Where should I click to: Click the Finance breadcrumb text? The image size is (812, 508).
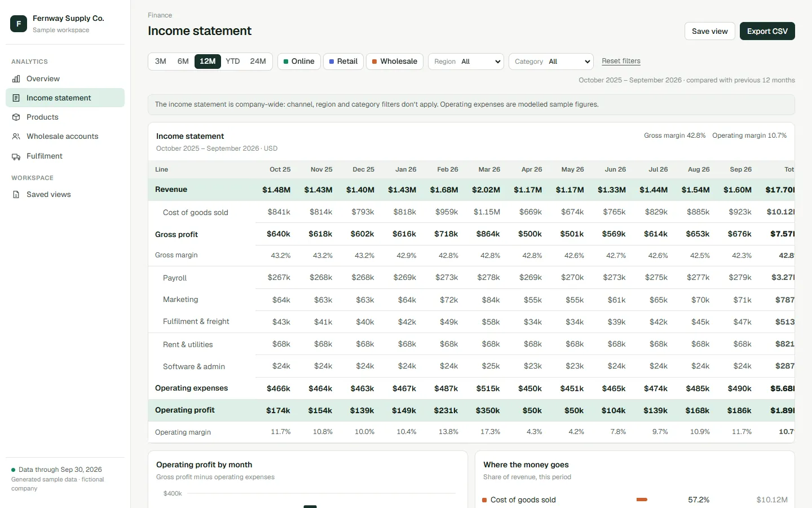pyautogui.click(x=160, y=15)
